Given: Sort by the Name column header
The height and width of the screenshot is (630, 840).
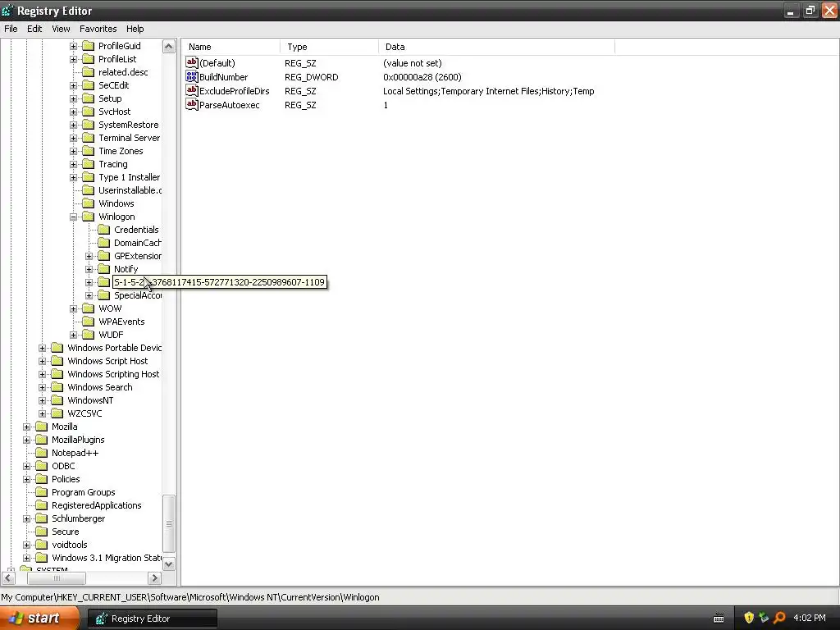Looking at the screenshot, I should [231, 47].
